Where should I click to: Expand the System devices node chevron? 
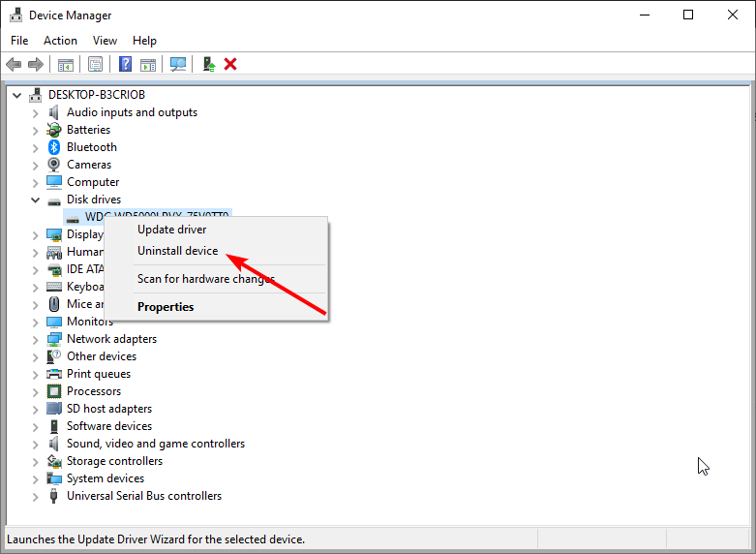pyautogui.click(x=35, y=479)
